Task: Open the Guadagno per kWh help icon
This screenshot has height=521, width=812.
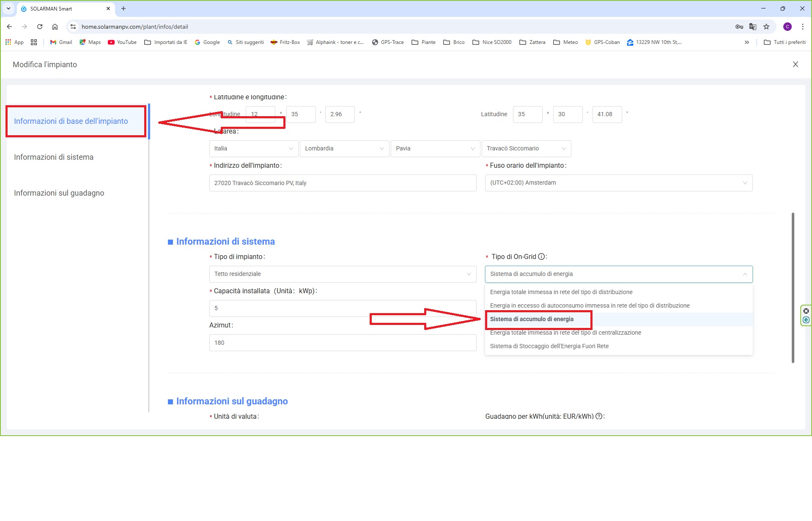Action: click(599, 416)
